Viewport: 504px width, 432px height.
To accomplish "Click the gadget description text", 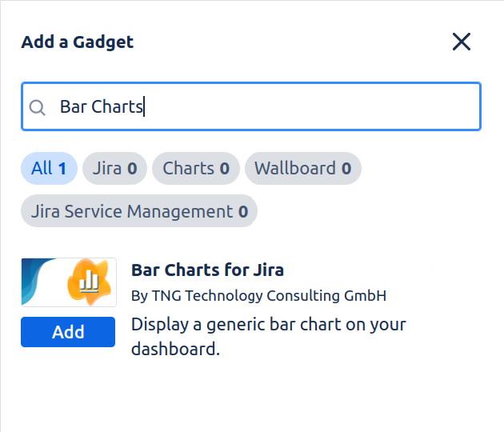I will 268,337.
